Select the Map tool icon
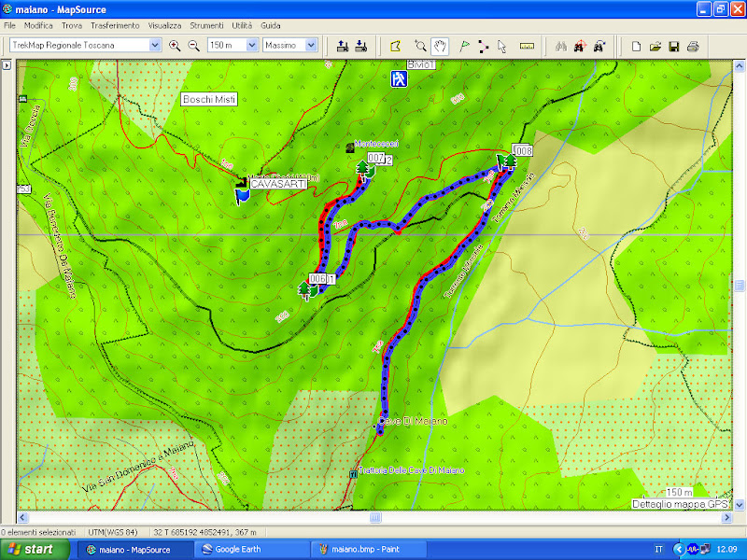Image resolution: width=747 pixels, height=560 pixels. [x=395, y=46]
